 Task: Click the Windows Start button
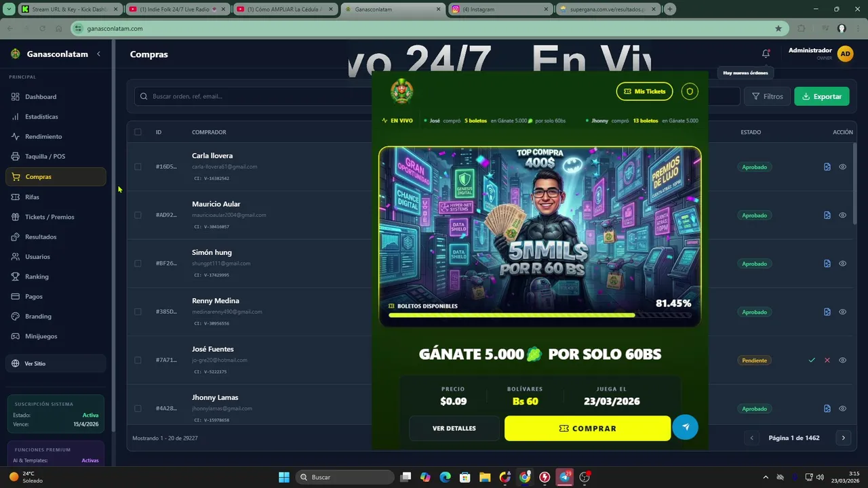tap(284, 477)
